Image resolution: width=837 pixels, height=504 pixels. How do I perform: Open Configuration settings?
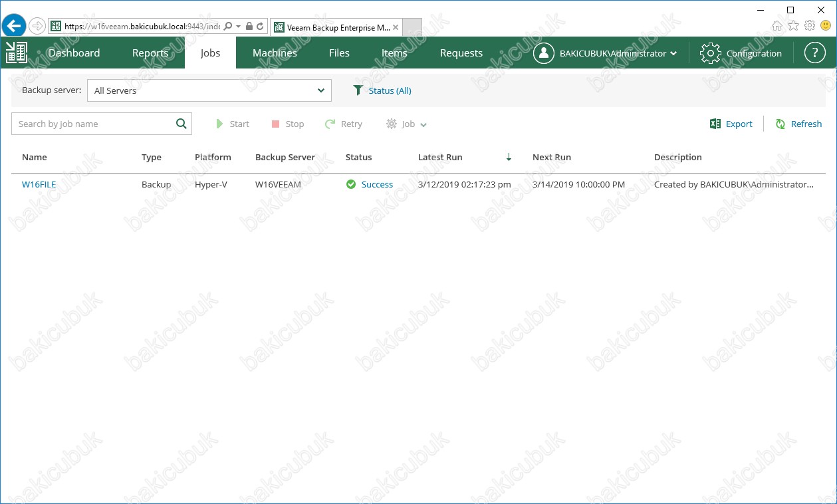pos(741,53)
